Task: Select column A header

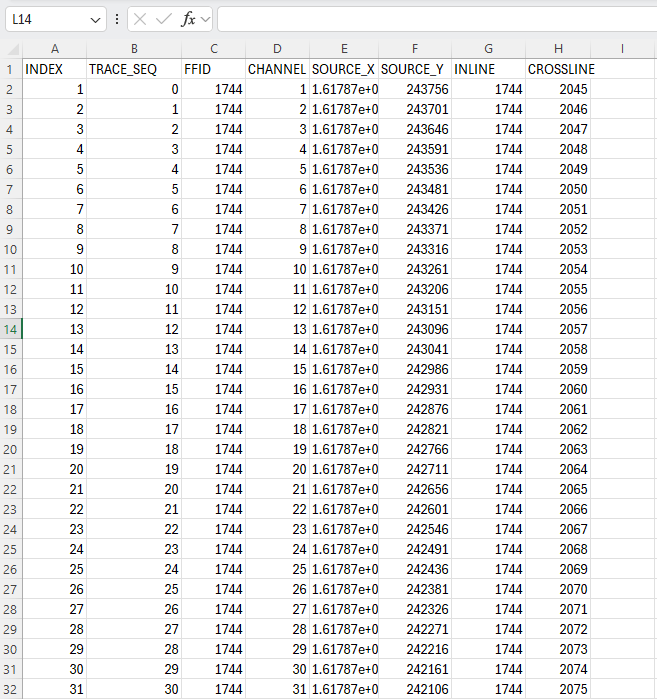Action: [x=54, y=49]
